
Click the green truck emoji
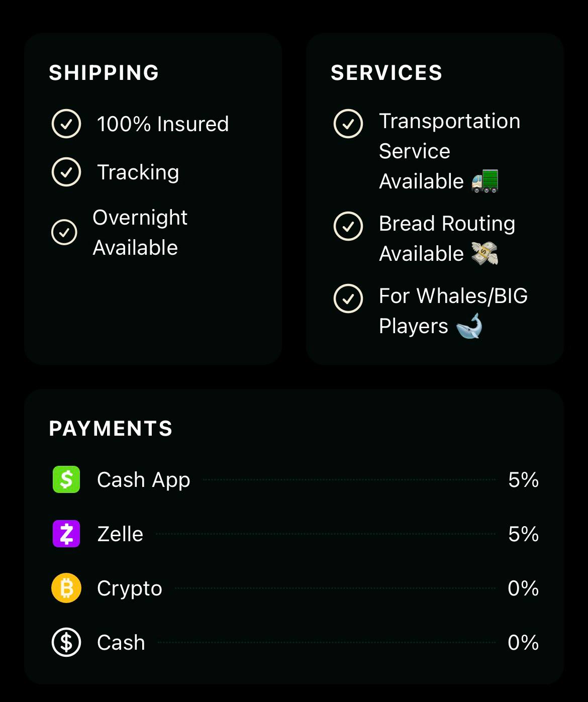[x=485, y=181]
